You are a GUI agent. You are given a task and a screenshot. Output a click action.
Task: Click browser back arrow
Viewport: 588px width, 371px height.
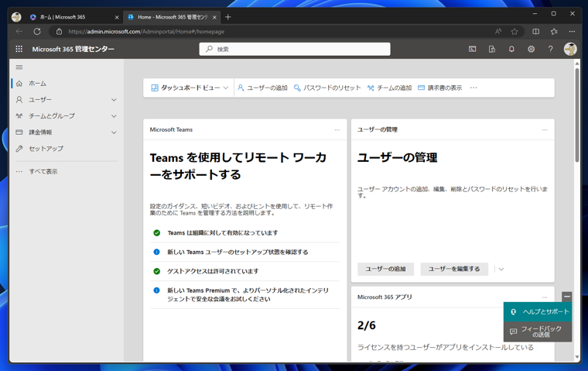tap(19, 32)
